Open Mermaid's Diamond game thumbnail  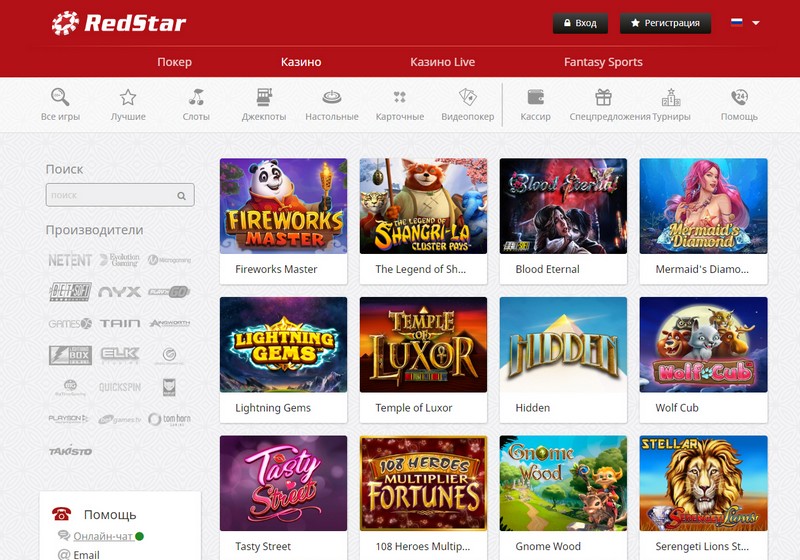(703, 206)
